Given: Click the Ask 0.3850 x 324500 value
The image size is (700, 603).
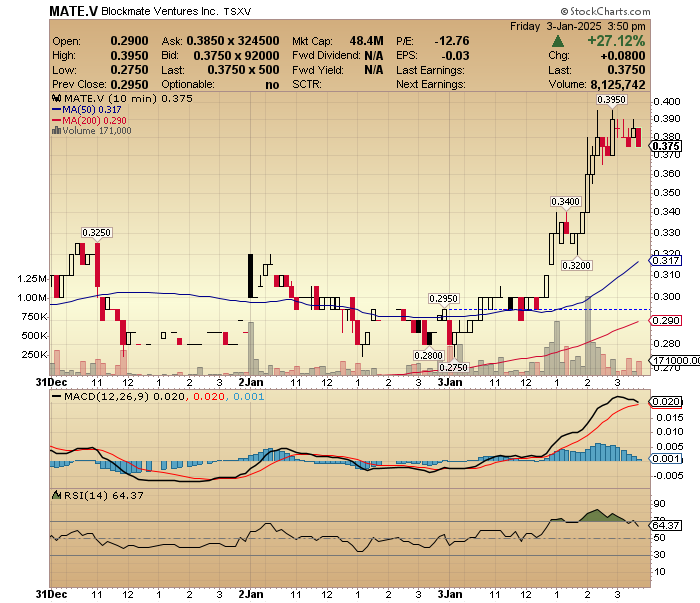Looking at the screenshot, I should [x=233, y=41].
